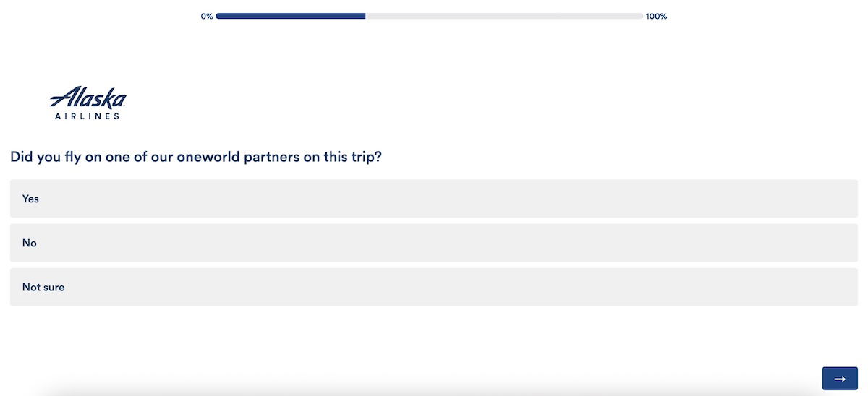This screenshot has height=396, width=868.
Task: Select the Yes answer option
Action: (434, 199)
